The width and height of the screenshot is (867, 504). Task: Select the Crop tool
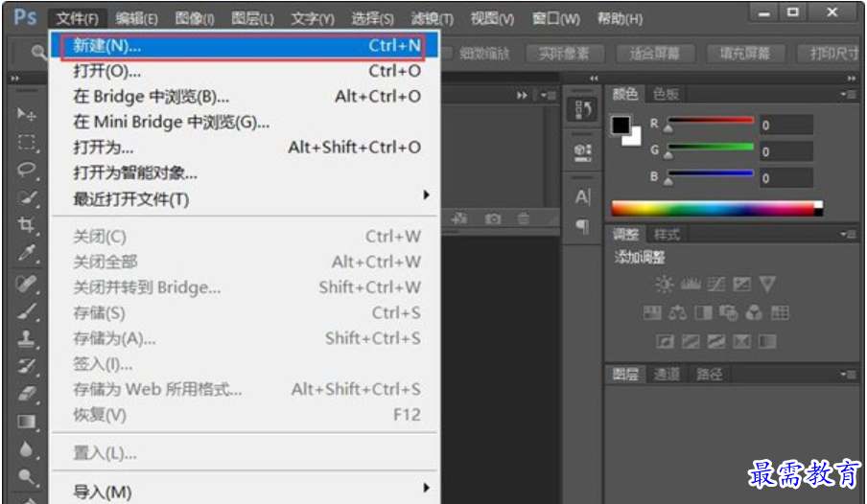tap(26, 224)
